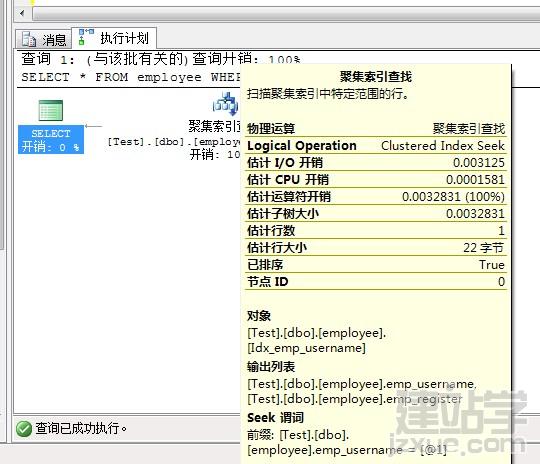Click the green query success checkmark icon
540x464 pixels.
[x=24, y=429]
